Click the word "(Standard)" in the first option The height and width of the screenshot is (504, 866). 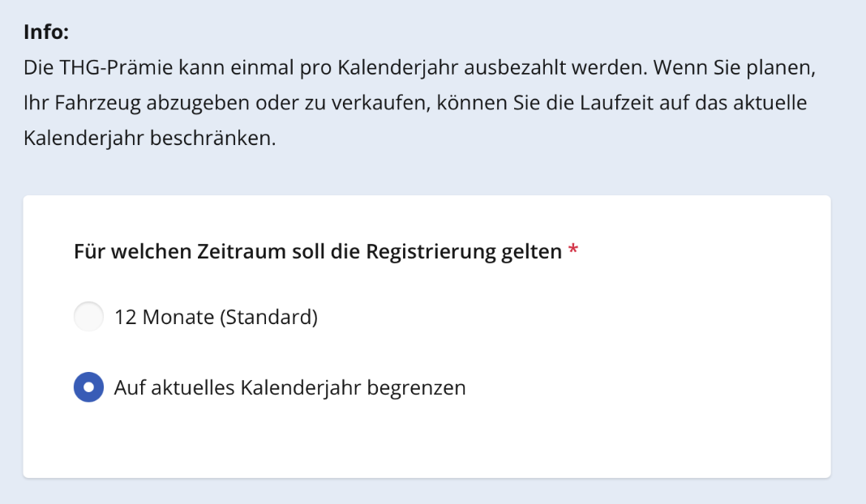tap(268, 317)
